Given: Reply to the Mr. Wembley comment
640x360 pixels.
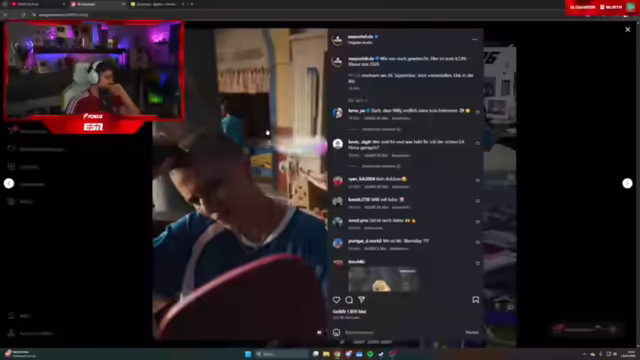Looking at the screenshot, I should coord(399,249).
